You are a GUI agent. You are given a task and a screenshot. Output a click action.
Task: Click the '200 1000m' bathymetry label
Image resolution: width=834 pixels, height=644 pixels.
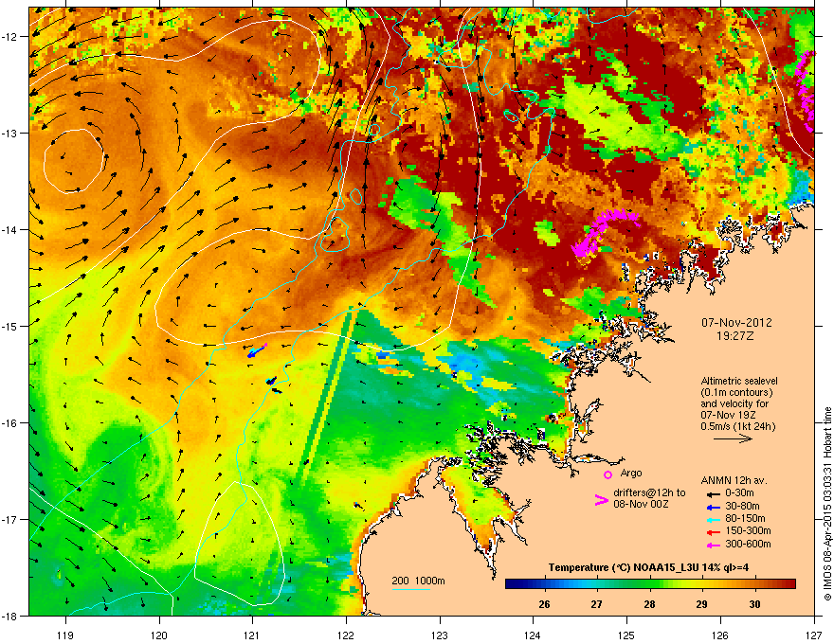pos(418,581)
